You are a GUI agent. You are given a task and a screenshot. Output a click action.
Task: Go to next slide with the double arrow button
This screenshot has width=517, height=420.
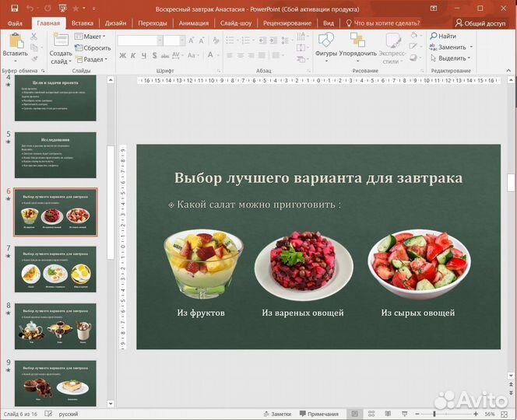tap(511, 393)
